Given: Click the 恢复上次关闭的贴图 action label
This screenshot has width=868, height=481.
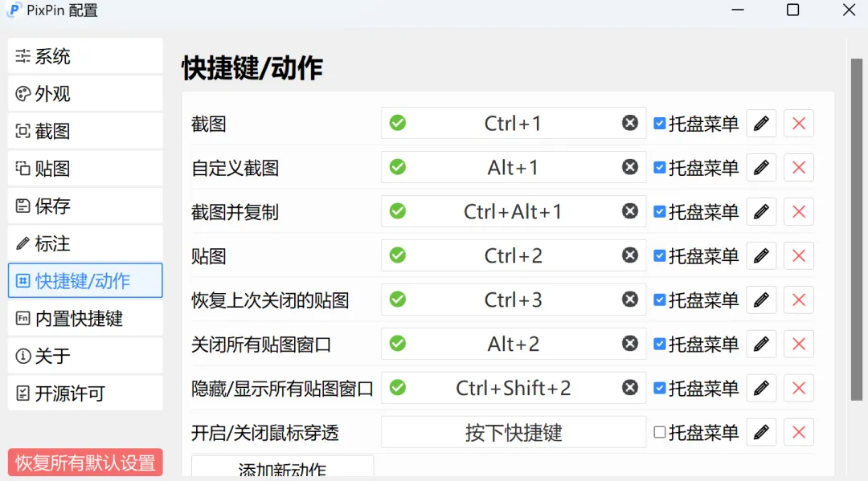Looking at the screenshot, I should (x=270, y=300).
